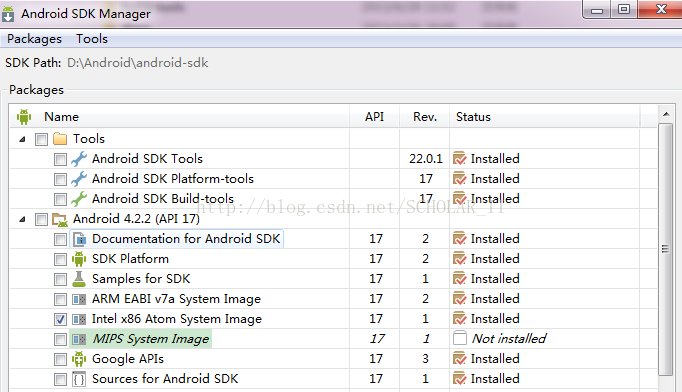
Task: Click the ARM EABI v7a System Image icon
Action: (79, 299)
